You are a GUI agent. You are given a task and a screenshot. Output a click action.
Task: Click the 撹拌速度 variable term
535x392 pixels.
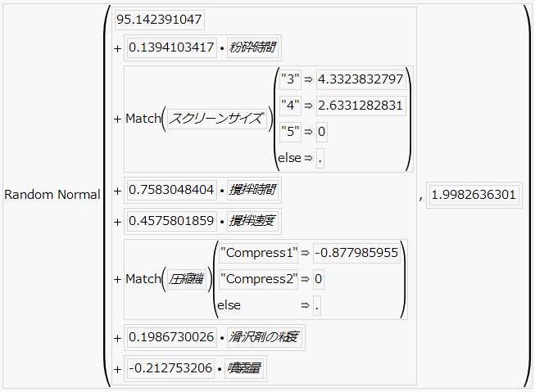click(x=252, y=220)
